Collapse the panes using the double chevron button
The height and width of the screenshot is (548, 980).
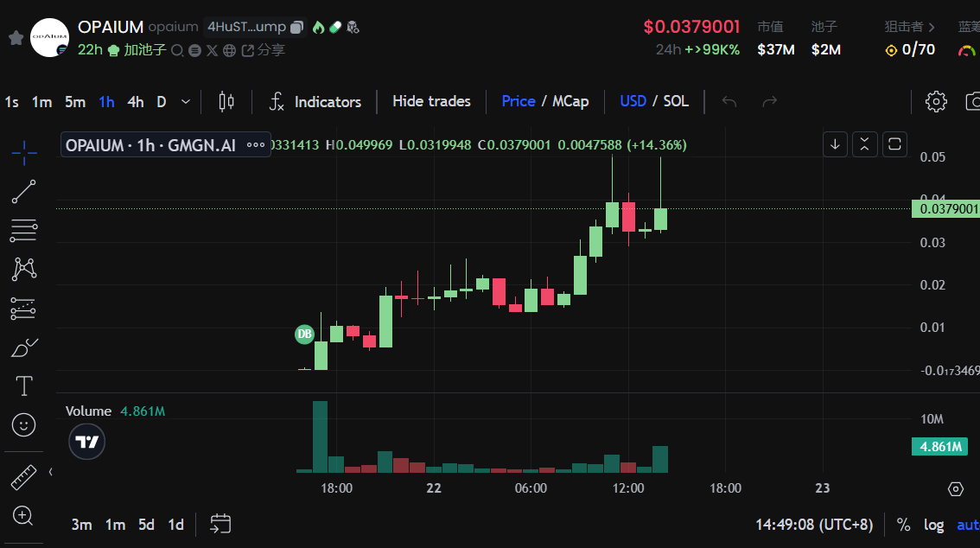(865, 144)
